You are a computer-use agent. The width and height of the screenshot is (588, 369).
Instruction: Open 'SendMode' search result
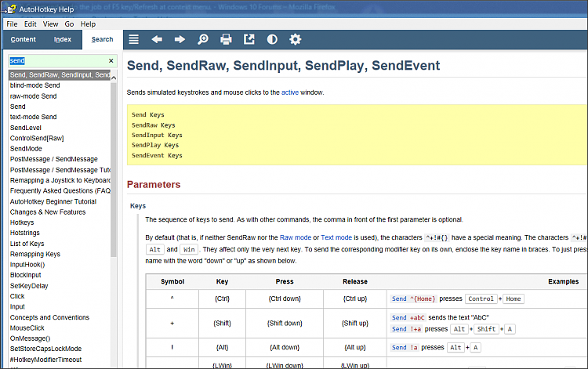[x=26, y=149]
